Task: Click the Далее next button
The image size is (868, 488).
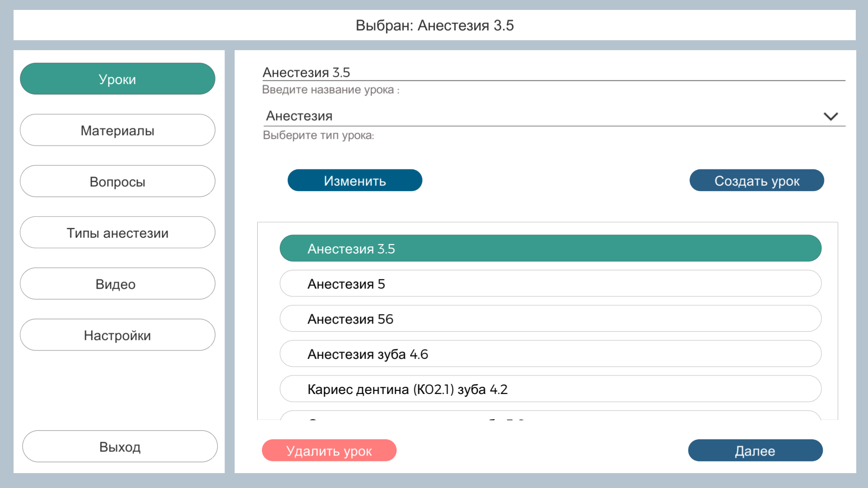Action: tap(755, 450)
